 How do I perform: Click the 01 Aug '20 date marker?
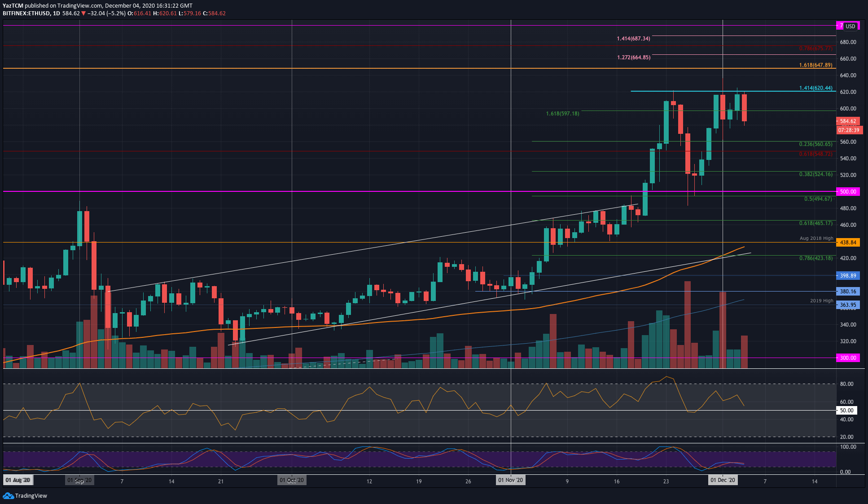point(18,480)
